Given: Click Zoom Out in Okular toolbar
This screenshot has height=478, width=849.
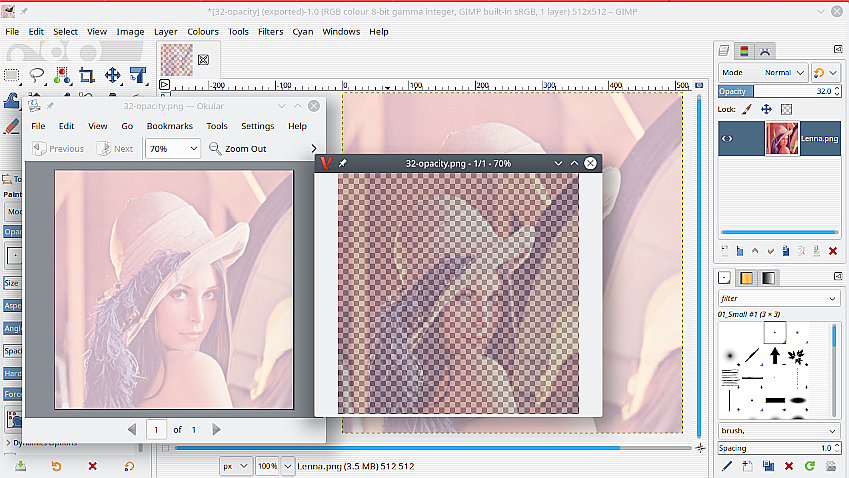Looking at the screenshot, I should [237, 149].
